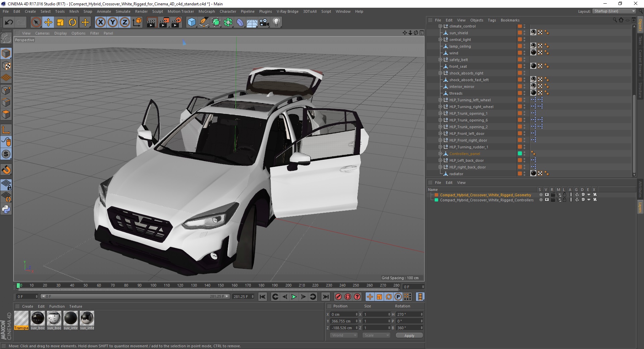The width and height of the screenshot is (644, 349).
Task: Go to end of animation
Action: [325, 297]
